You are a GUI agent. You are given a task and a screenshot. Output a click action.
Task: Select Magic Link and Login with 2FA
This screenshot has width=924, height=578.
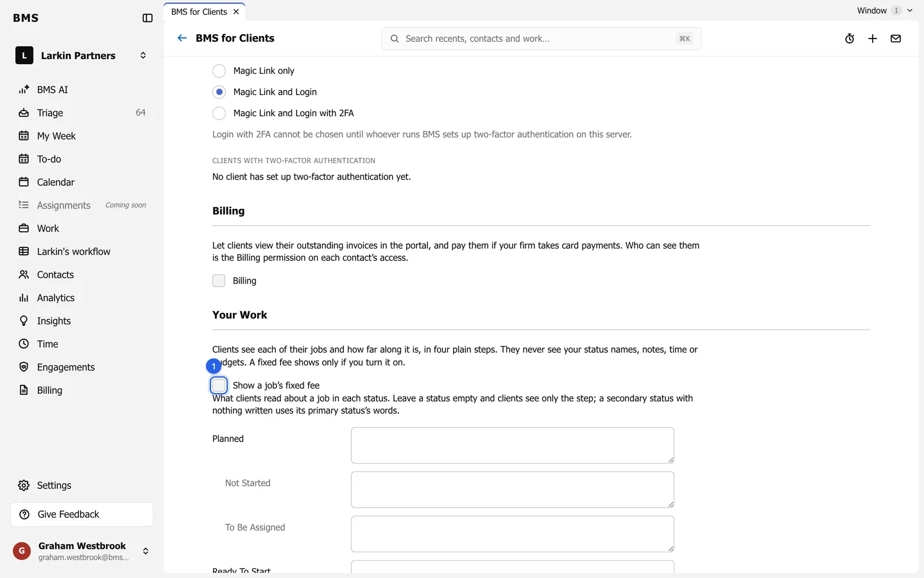click(219, 113)
